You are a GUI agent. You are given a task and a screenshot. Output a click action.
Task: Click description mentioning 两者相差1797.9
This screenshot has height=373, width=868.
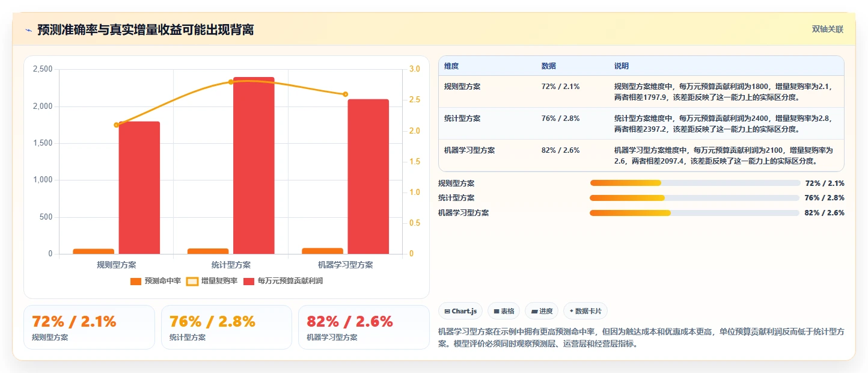tap(726, 91)
